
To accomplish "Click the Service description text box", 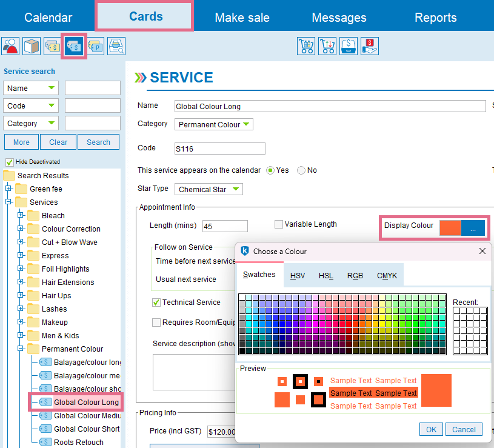I will (195, 372).
